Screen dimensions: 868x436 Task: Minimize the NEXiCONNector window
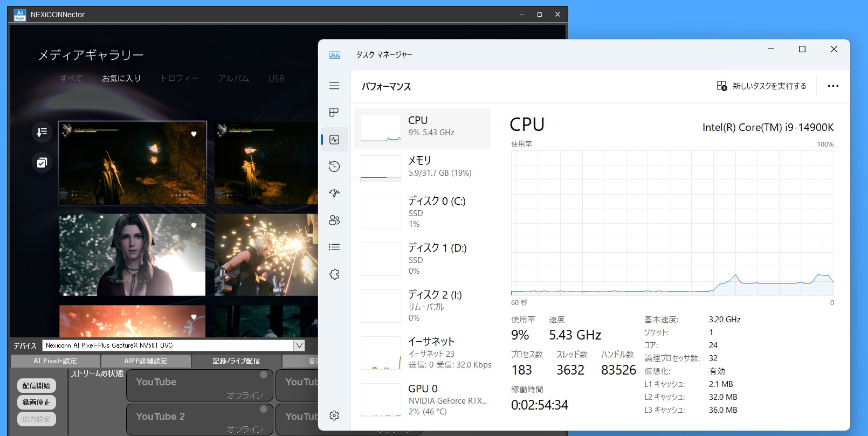pos(521,15)
